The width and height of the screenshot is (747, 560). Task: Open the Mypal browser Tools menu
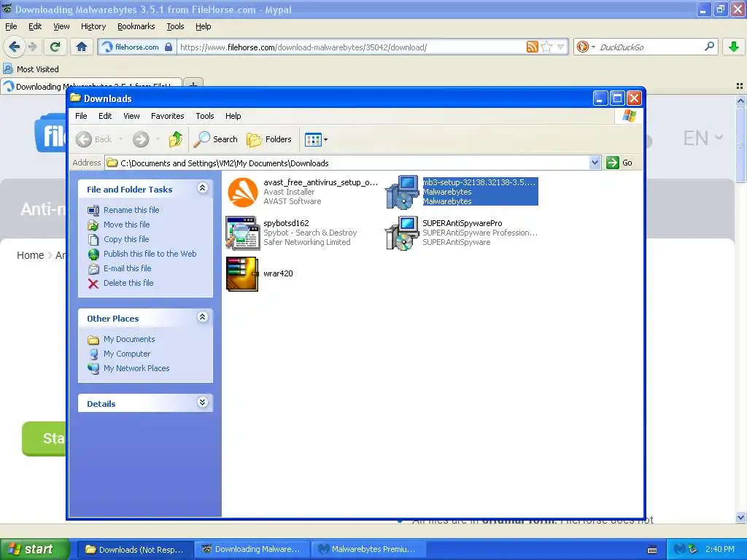175,27
